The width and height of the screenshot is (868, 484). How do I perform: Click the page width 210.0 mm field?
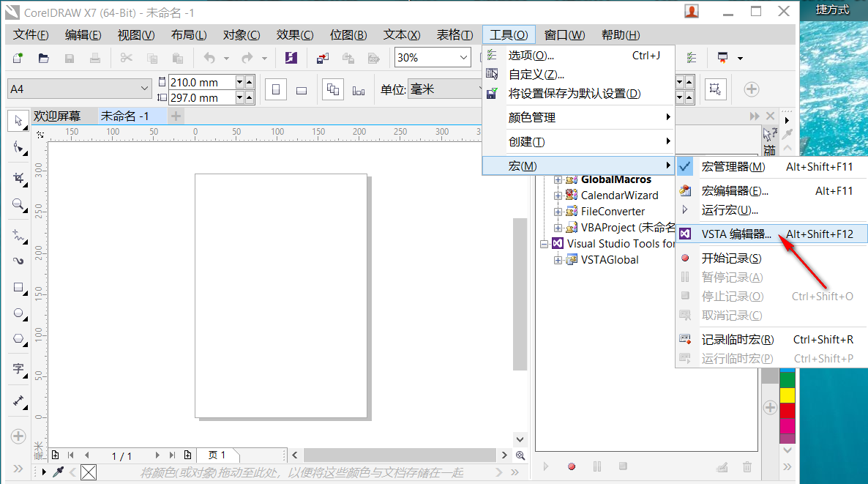(201, 82)
